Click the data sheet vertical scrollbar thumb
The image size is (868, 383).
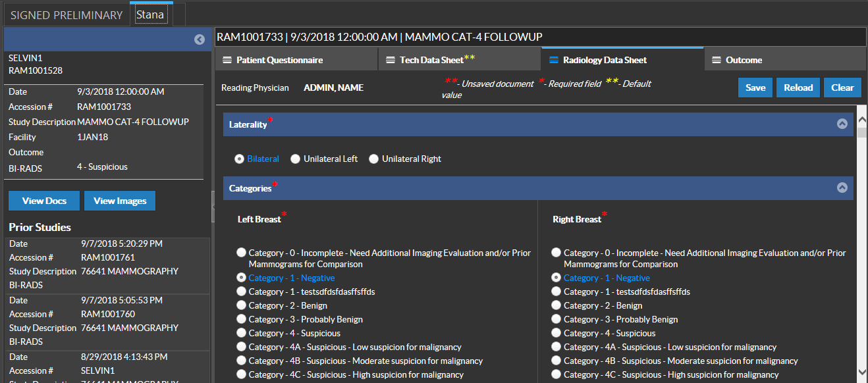point(861,133)
